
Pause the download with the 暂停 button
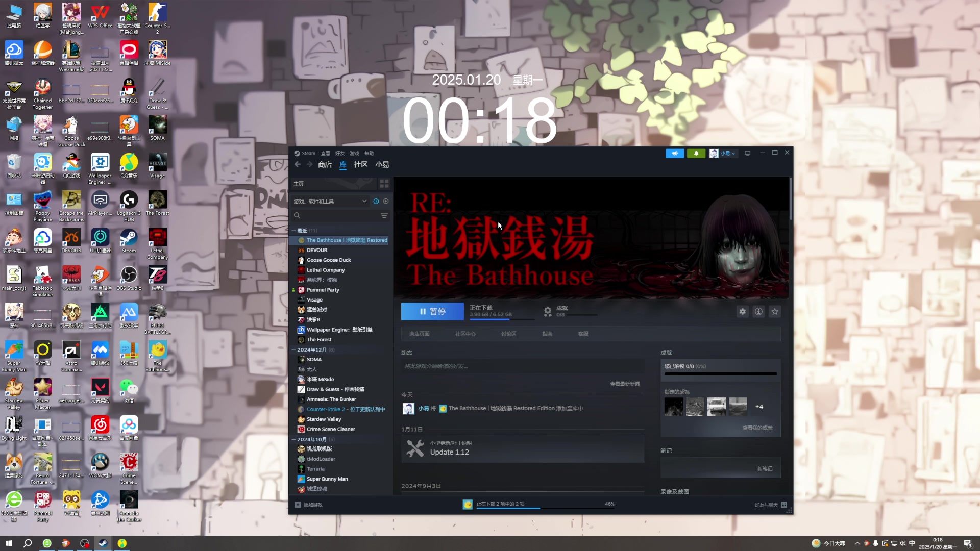(432, 312)
